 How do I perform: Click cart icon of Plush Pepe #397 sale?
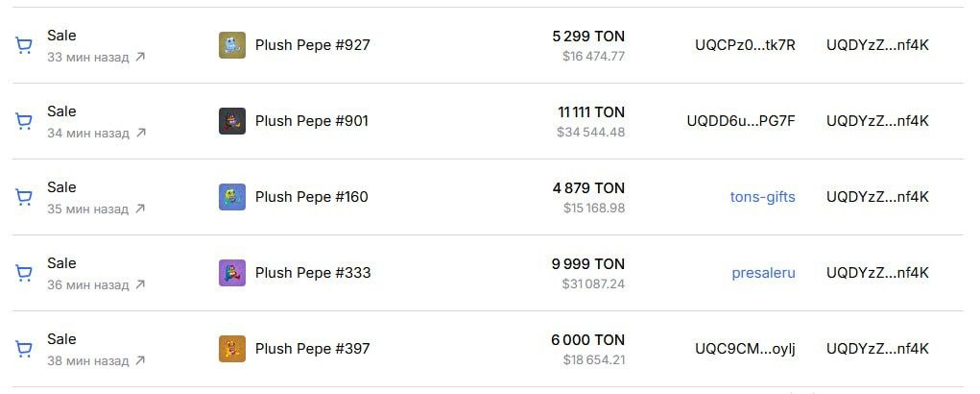coord(24,349)
